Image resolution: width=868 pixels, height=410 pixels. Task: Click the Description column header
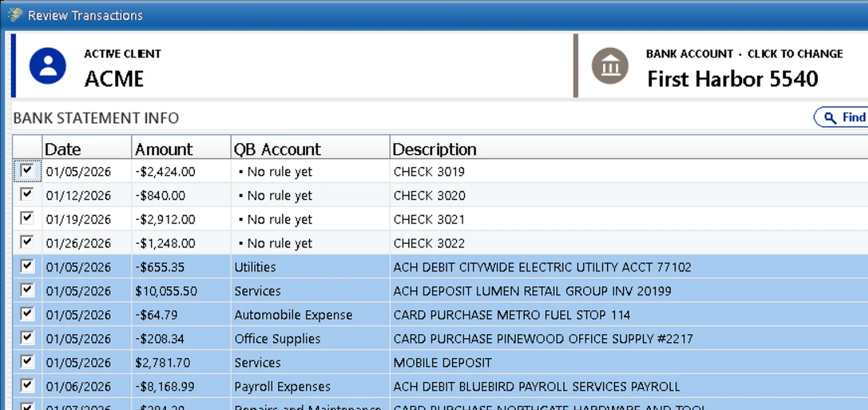(x=629, y=149)
